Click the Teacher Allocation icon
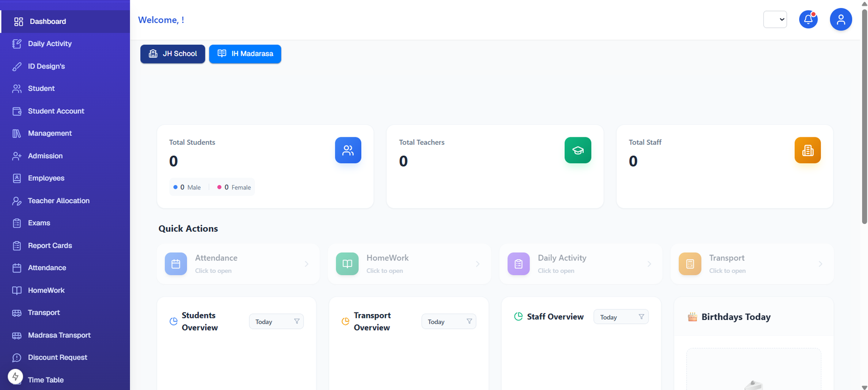Screen dimensions: 868x390 17,201
